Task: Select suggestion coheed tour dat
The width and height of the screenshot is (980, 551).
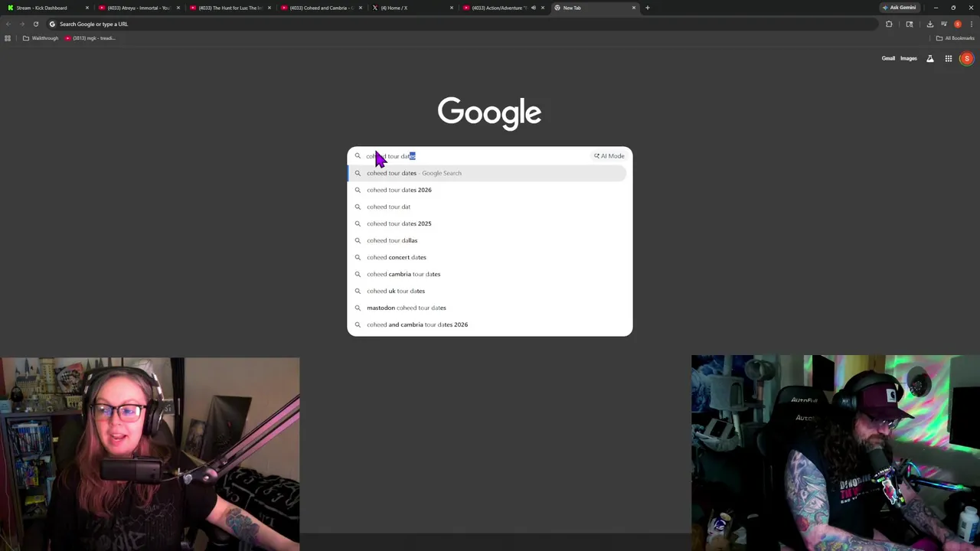Action: (x=488, y=207)
